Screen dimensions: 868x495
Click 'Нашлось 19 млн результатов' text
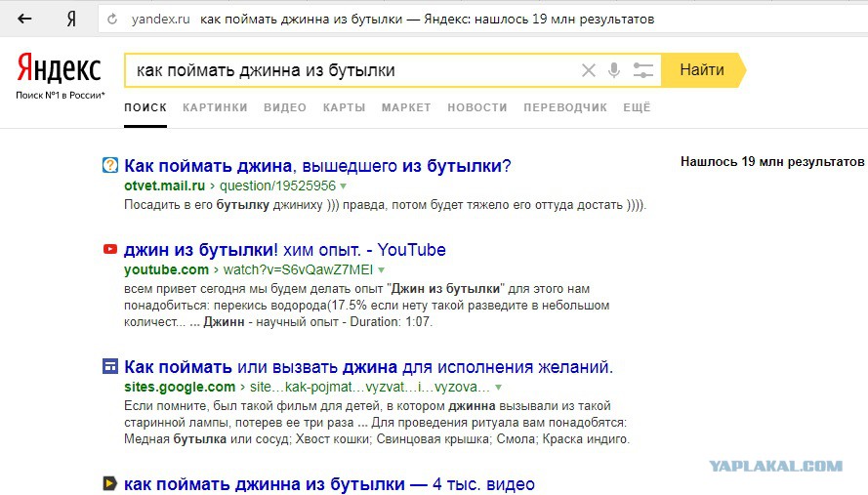coord(772,161)
